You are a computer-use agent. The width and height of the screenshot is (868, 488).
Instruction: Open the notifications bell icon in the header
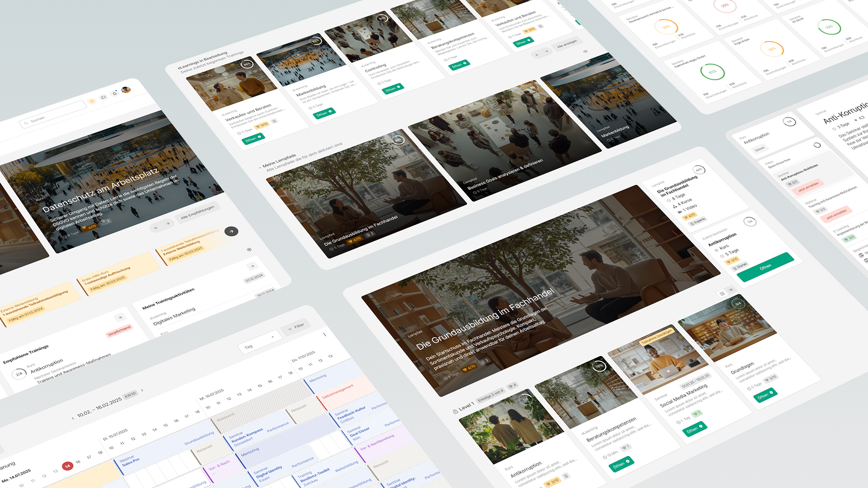click(115, 93)
